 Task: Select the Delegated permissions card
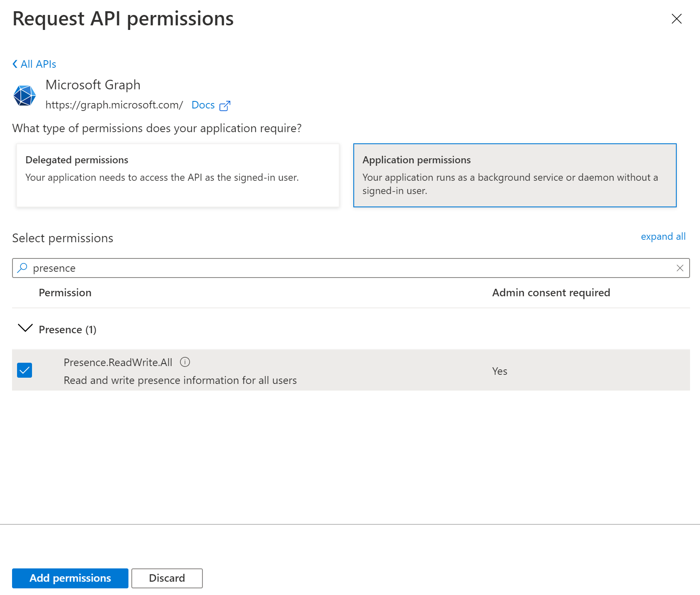(178, 175)
